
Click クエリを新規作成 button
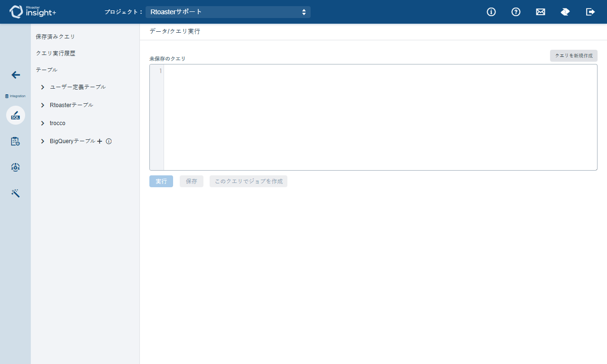574,55
